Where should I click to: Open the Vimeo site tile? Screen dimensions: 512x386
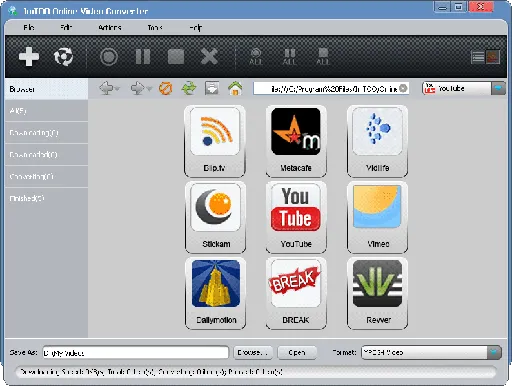(x=377, y=217)
